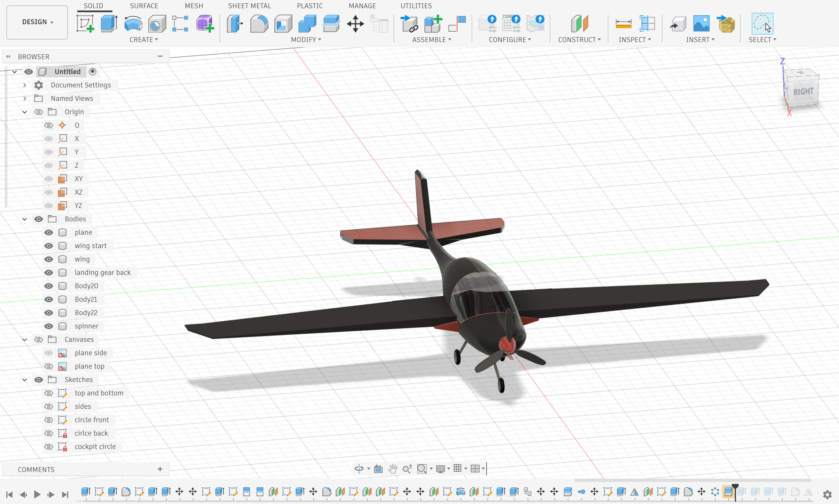Add a comment with plus button
This screenshot has height=504, width=839.
click(x=160, y=469)
